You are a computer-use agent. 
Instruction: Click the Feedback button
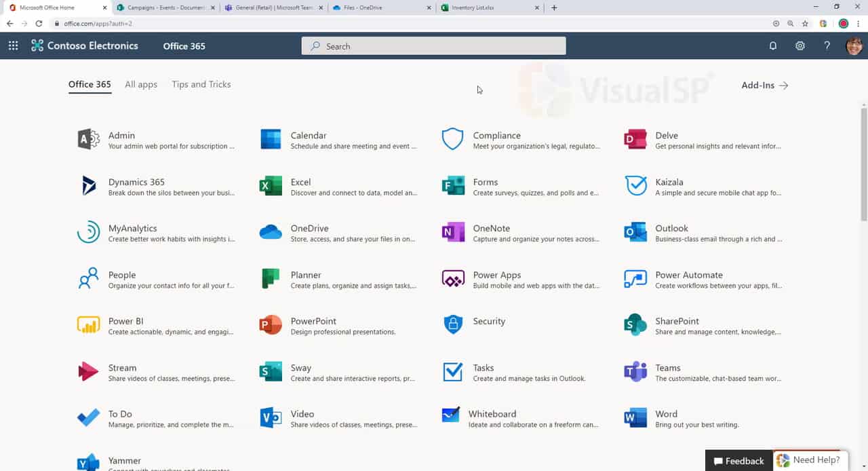coord(738,461)
